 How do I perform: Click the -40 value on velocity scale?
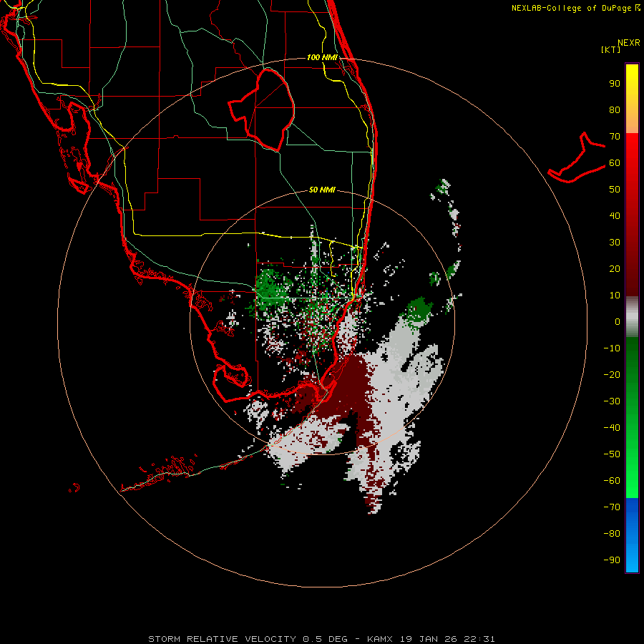coord(612,428)
